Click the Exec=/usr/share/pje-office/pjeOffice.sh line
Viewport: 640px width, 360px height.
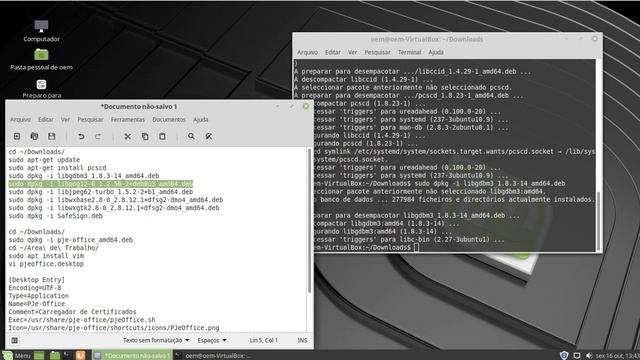(82, 320)
